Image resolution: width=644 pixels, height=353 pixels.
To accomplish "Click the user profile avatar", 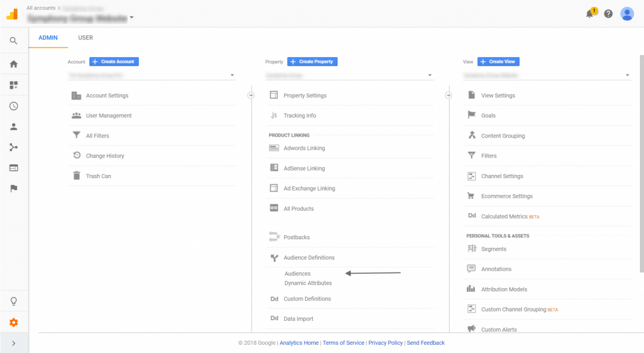I will [x=627, y=14].
